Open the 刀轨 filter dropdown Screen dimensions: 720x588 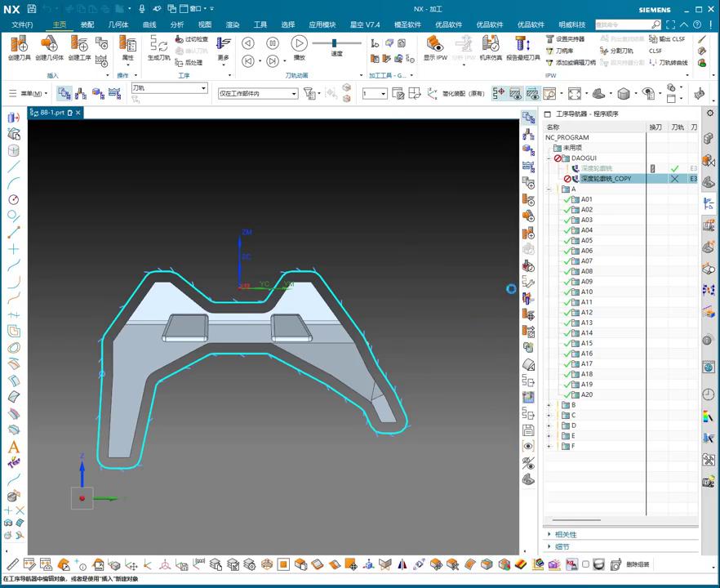[169, 87]
